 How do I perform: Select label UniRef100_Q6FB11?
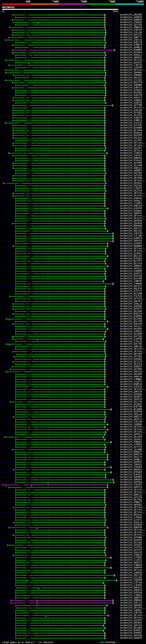coord(131,435)
